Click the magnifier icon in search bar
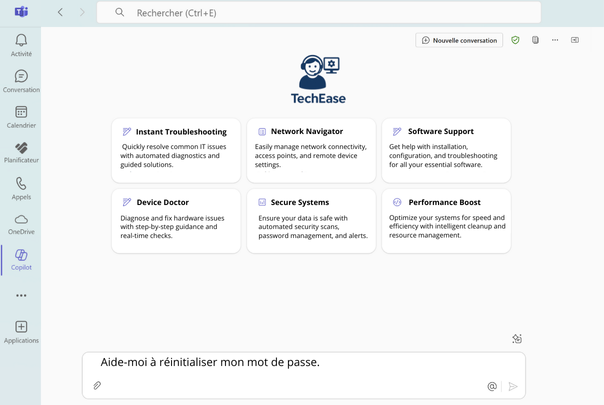The width and height of the screenshot is (604, 405). pos(119,12)
